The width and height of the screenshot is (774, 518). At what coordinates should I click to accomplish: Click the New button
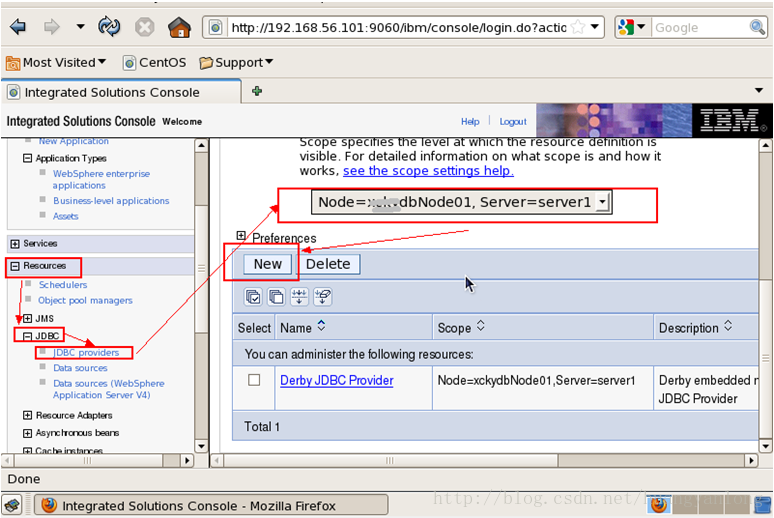[268, 264]
